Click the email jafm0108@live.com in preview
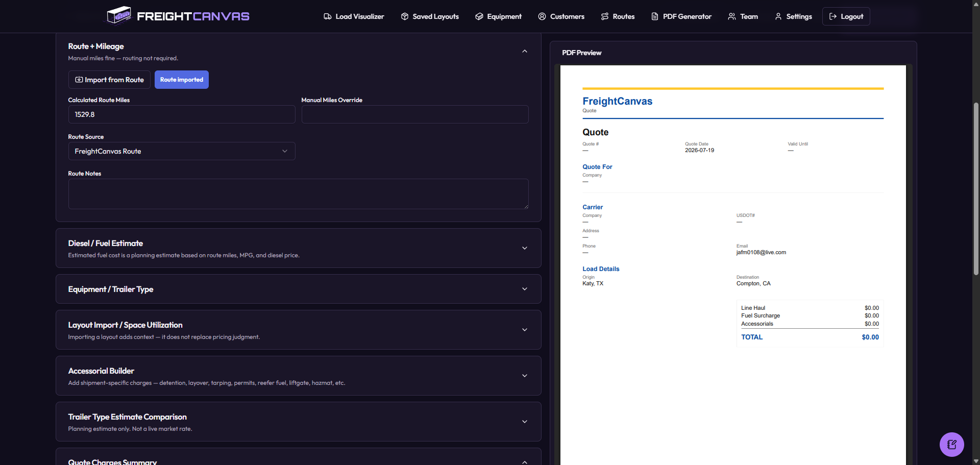Image resolution: width=980 pixels, height=465 pixels. (761, 253)
